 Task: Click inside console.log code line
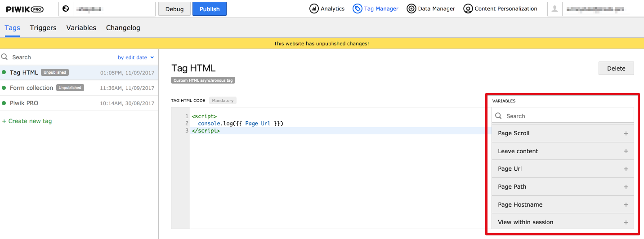pyautogui.click(x=241, y=124)
